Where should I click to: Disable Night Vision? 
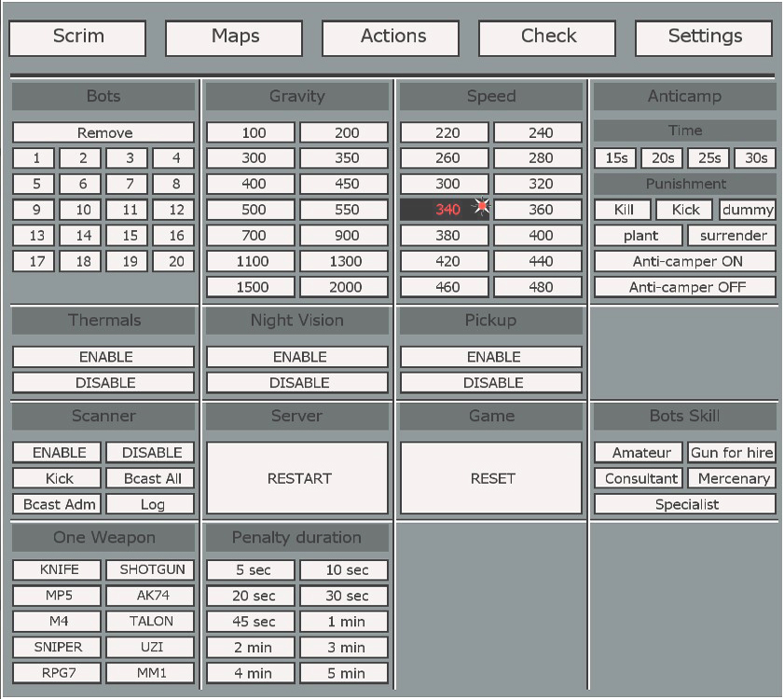coord(297,383)
